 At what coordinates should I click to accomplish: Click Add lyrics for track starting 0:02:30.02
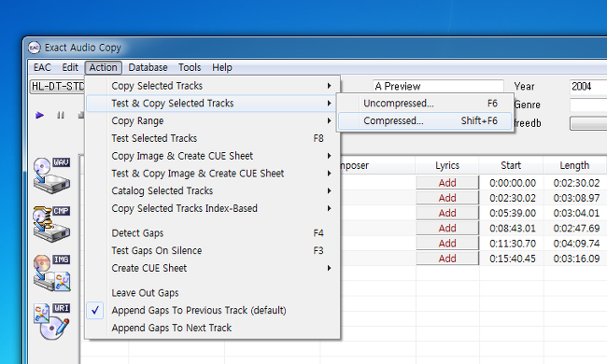click(447, 198)
